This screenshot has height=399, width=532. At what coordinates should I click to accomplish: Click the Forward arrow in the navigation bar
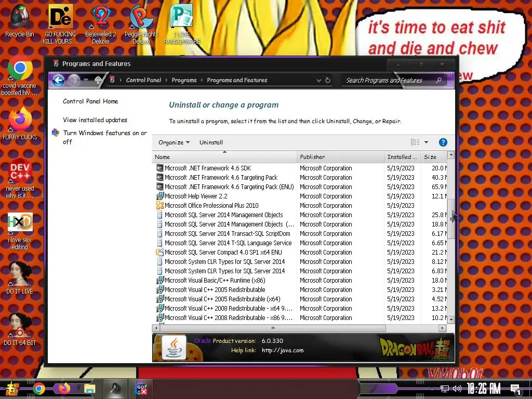[74, 81]
